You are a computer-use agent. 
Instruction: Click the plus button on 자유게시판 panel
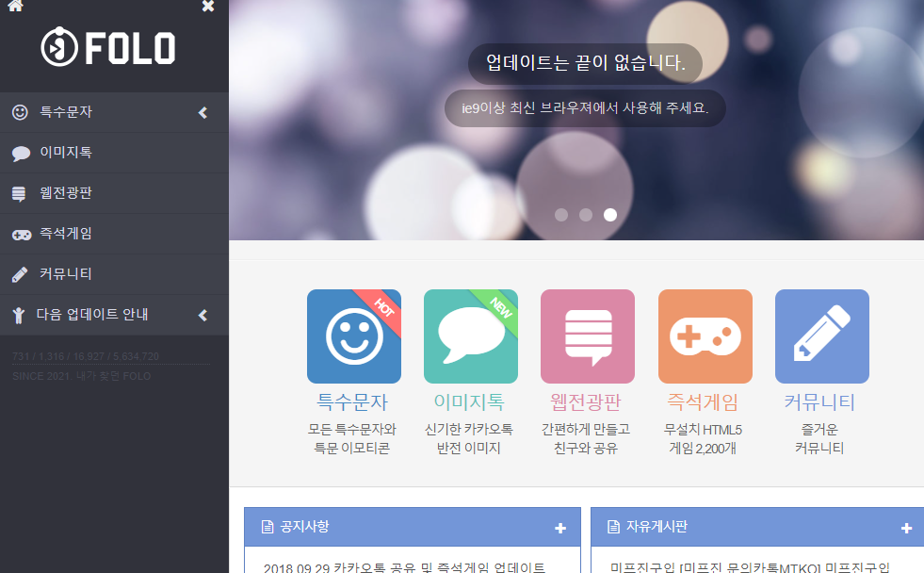click(x=907, y=528)
